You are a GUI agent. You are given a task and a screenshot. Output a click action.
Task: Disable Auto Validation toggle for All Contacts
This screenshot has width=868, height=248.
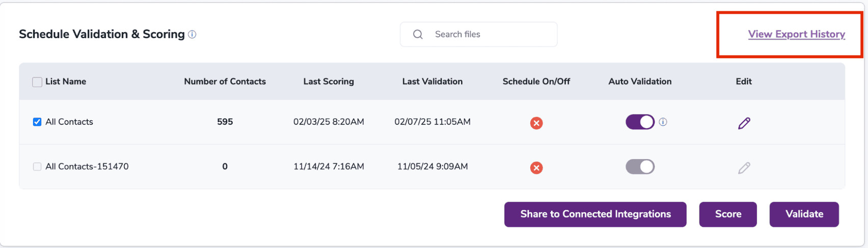(640, 122)
